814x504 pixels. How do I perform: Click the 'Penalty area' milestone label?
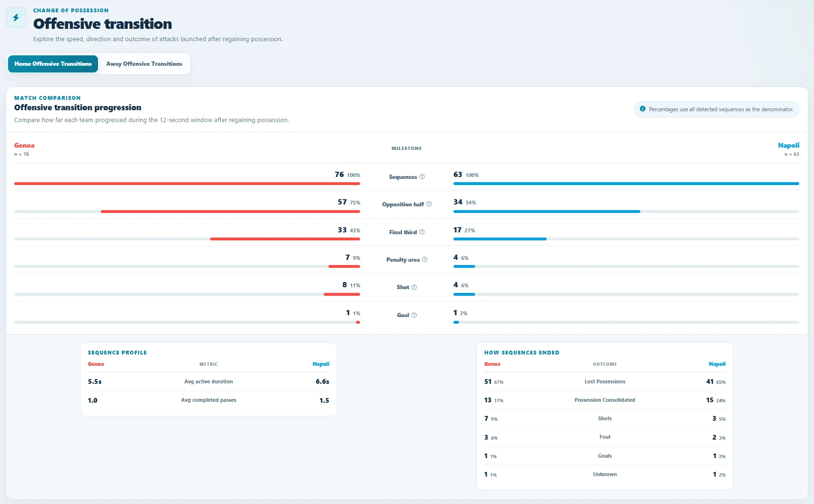pyautogui.click(x=403, y=260)
